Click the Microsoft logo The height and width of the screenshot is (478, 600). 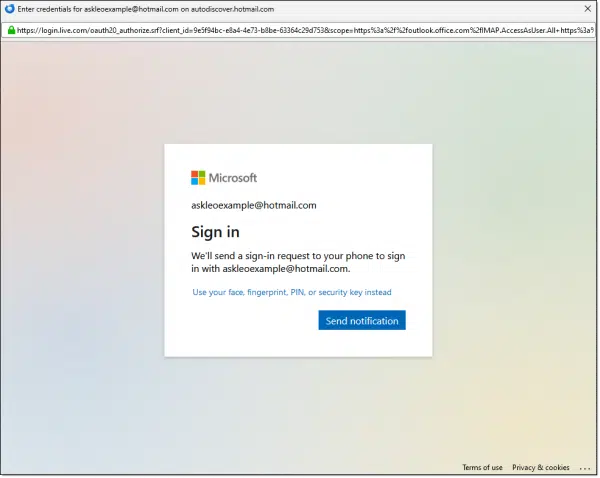pos(224,178)
